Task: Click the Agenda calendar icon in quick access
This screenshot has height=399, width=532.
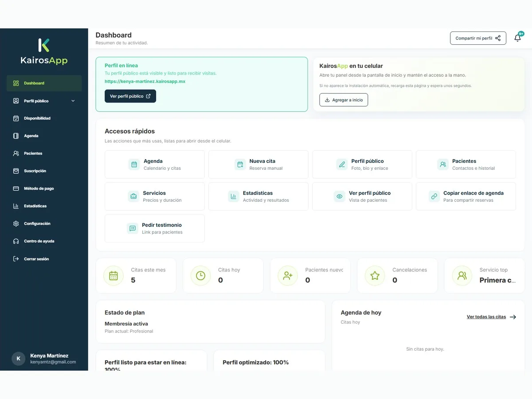Action: [134, 164]
